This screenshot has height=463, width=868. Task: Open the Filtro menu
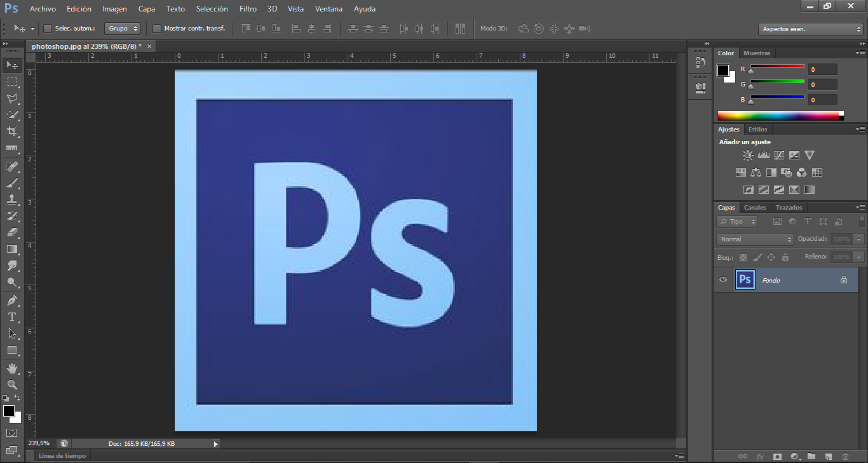[x=248, y=8]
